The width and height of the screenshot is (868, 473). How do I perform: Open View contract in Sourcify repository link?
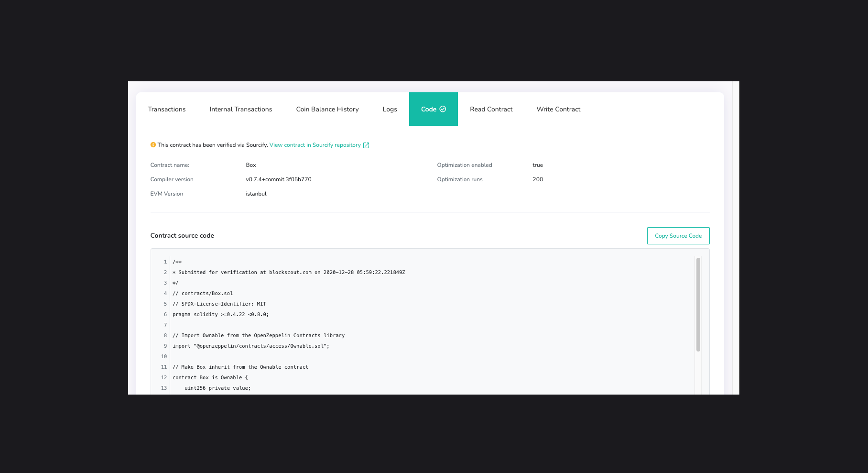315,145
